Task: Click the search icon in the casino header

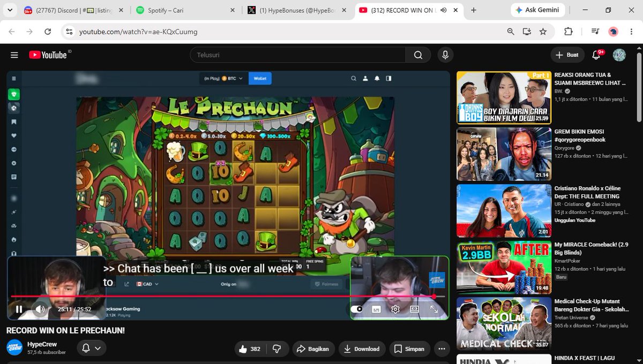Action: [x=354, y=79]
